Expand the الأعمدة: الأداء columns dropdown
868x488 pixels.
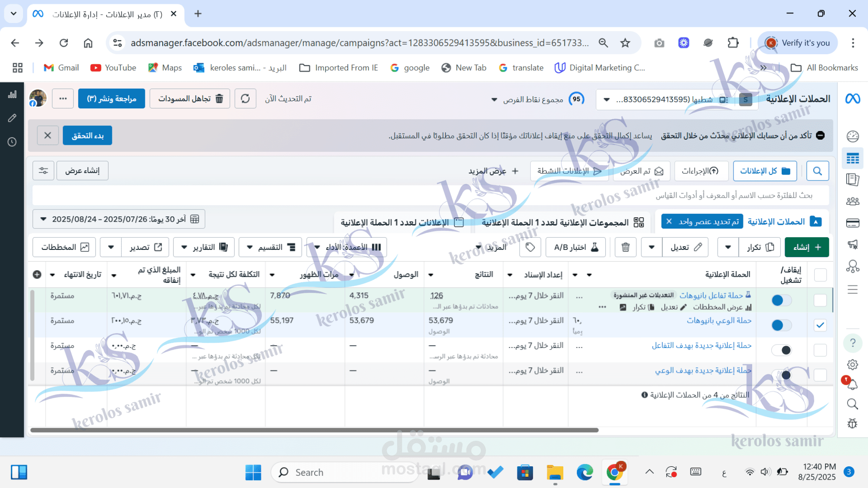tap(347, 247)
